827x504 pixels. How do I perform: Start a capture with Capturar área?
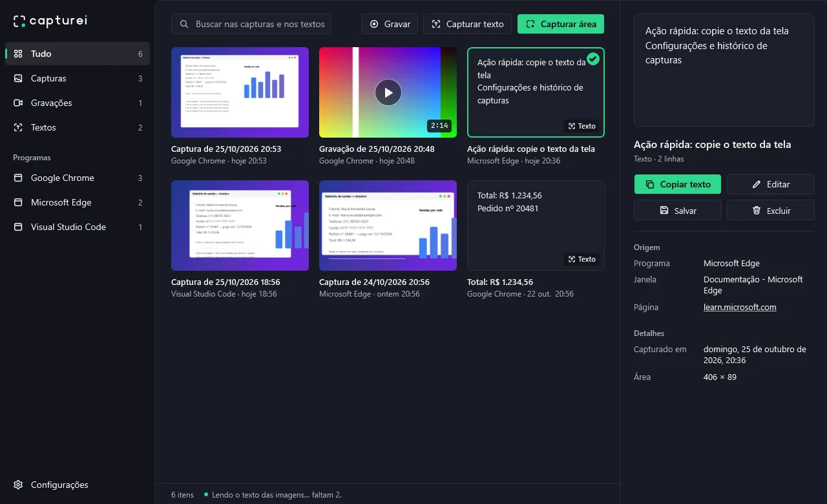tap(561, 24)
